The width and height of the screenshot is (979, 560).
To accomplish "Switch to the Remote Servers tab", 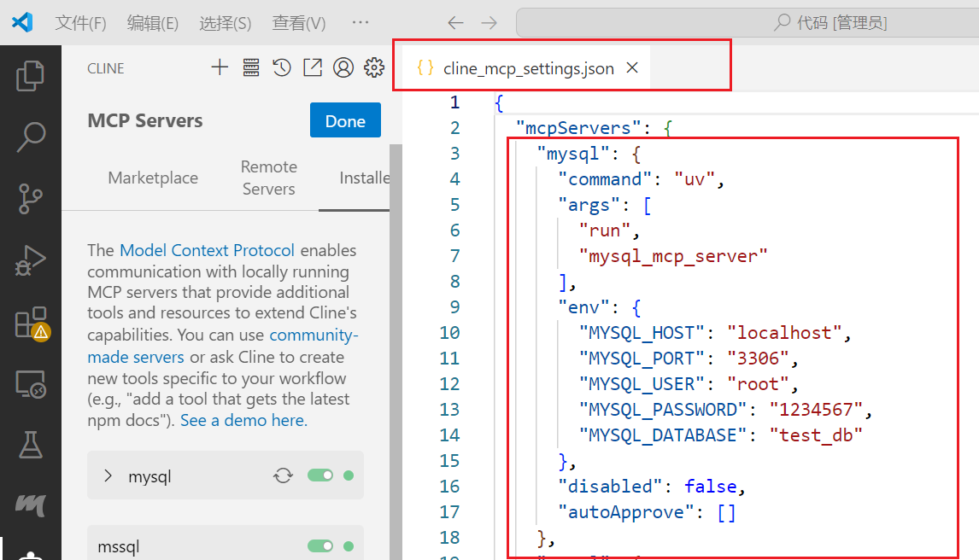I will (x=269, y=178).
